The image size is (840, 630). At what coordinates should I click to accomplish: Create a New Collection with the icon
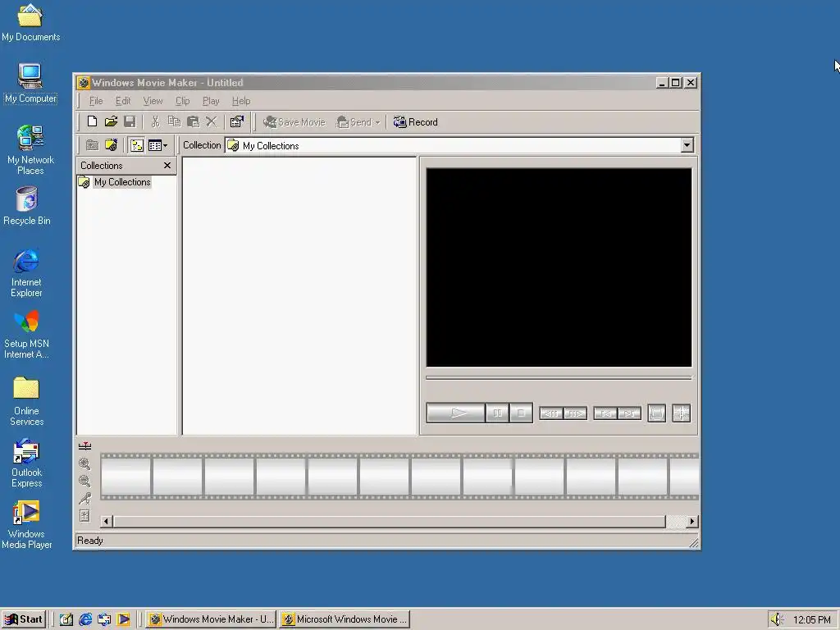(x=111, y=145)
